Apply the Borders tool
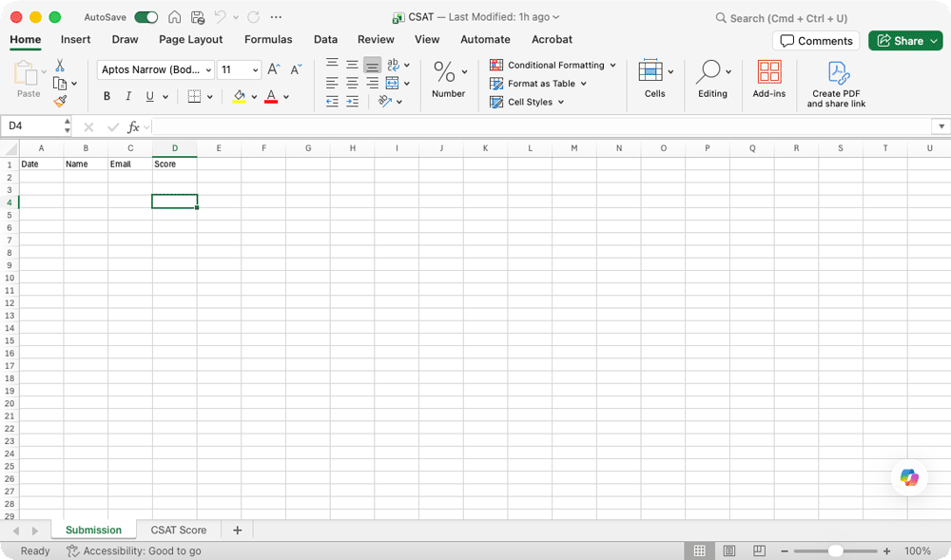Image resolution: width=951 pixels, height=560 pixels. pos(194,96)
